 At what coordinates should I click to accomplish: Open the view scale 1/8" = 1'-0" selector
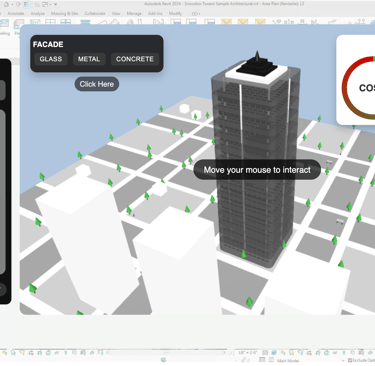[x=248, y=353]
